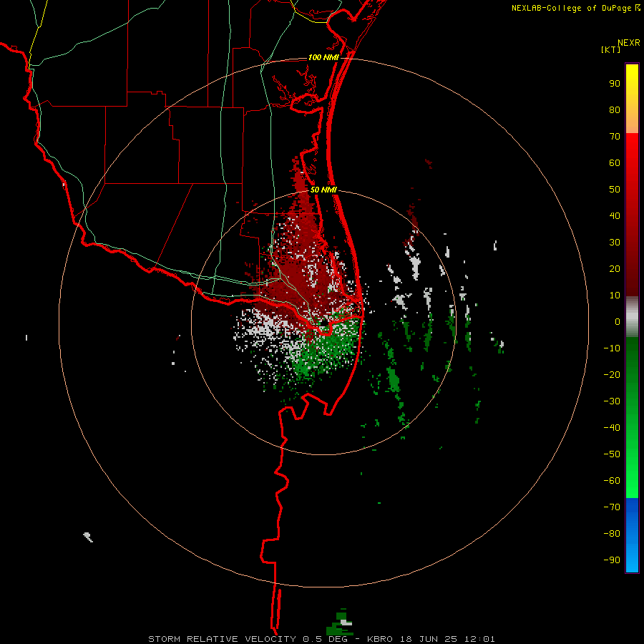Click the blue bottom segment of the colorbar
The width and height of the screenshot is (644, 644).
(632, 535)
